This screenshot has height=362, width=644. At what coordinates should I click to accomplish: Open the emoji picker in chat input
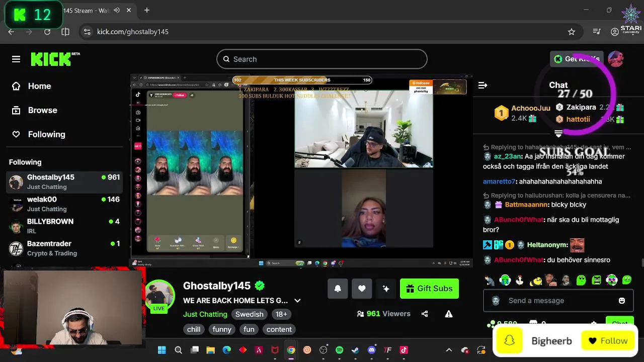[622, 301]
